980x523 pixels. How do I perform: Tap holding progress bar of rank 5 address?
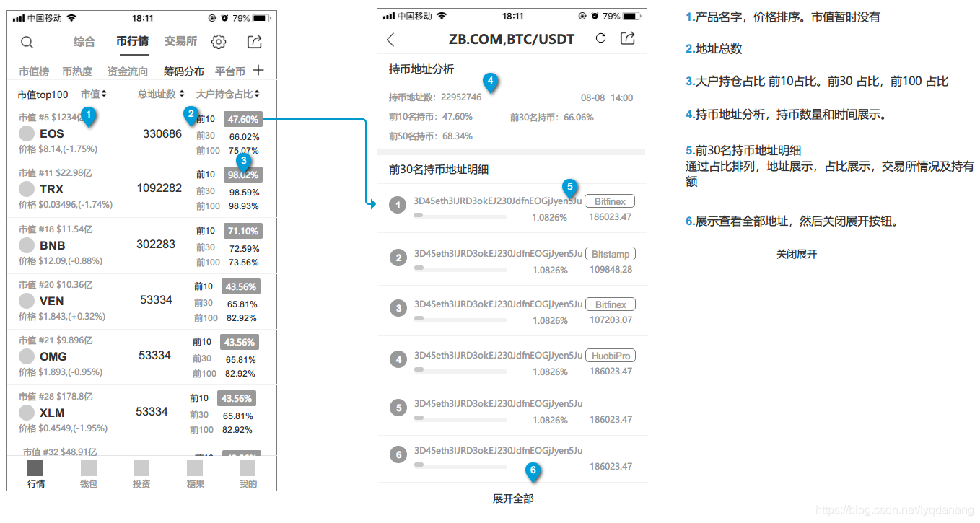coord(460,418)
